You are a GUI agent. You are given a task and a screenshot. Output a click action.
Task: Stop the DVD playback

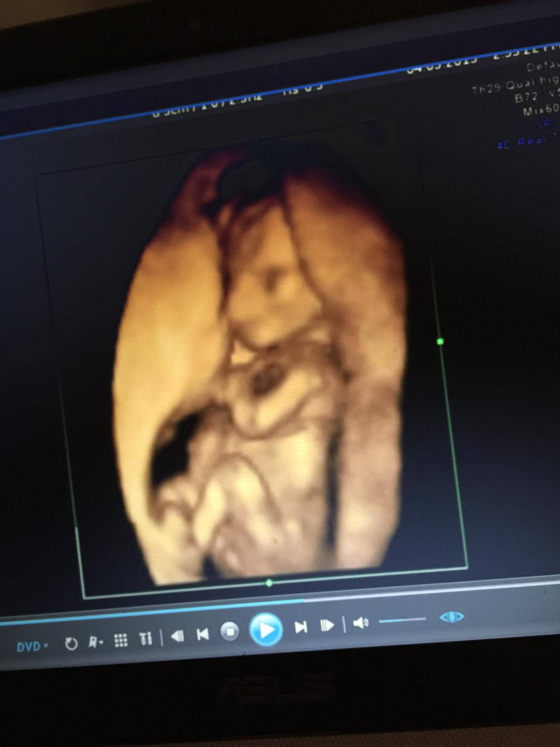point(229,632)
